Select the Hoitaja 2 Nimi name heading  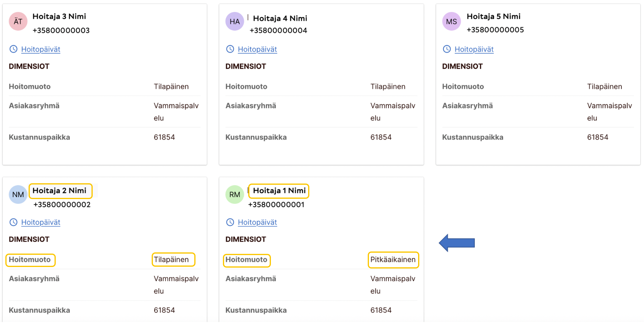coord(60,191)
